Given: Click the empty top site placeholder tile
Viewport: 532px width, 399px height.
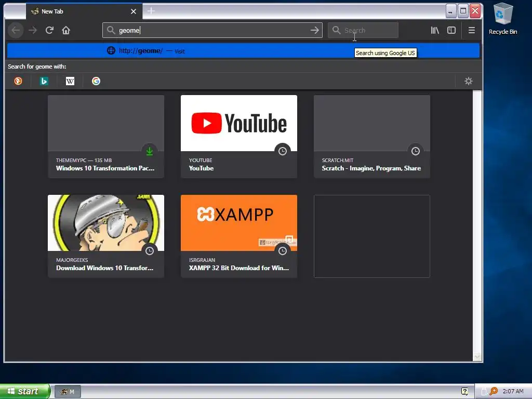Looking at the screenshot, I should tap(372, 236).
